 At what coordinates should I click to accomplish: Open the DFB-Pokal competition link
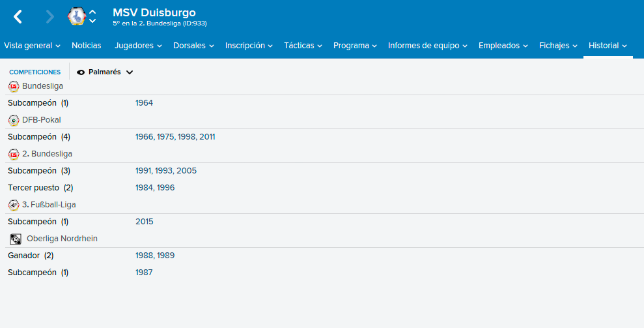pos(42,120)
